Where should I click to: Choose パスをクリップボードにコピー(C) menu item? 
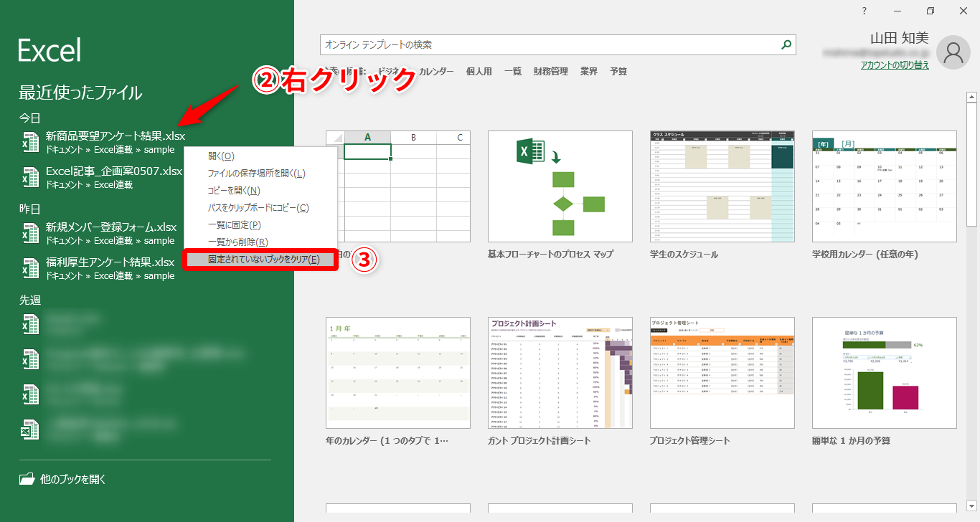coord(260,207)
